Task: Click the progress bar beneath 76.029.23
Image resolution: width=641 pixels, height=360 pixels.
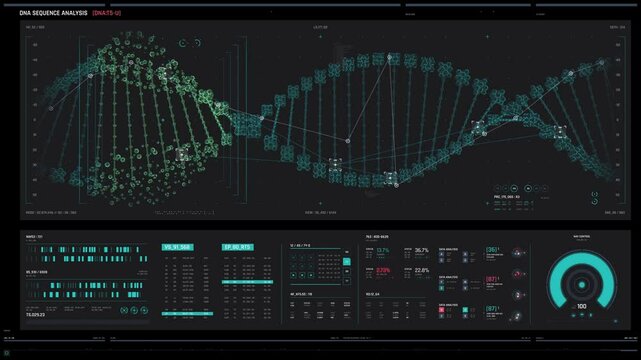Action: [x=87, y=322]
